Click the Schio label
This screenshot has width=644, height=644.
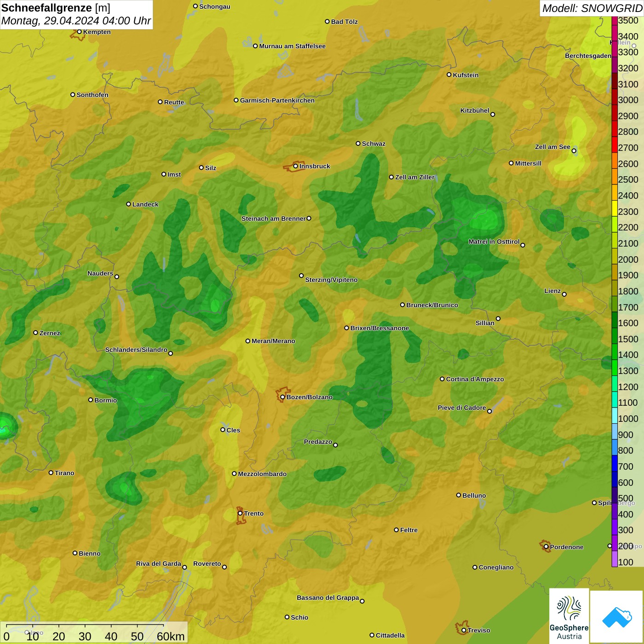coord(299,617)
